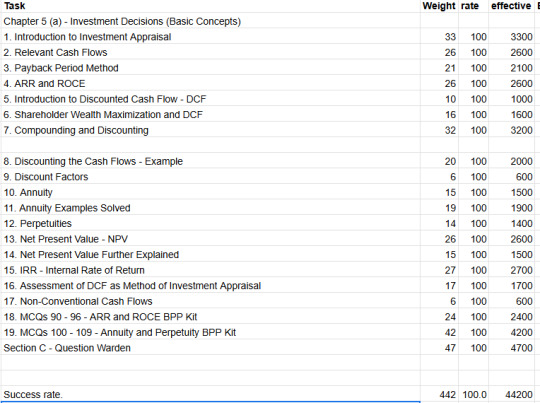
Task: Select the Section C - Question Warden cell
Action: [210, 348]
